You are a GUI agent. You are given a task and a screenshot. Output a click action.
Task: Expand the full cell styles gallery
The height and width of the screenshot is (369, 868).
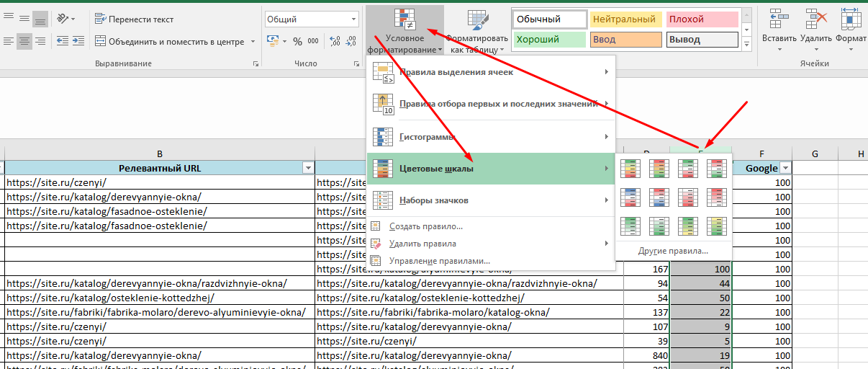747,45
